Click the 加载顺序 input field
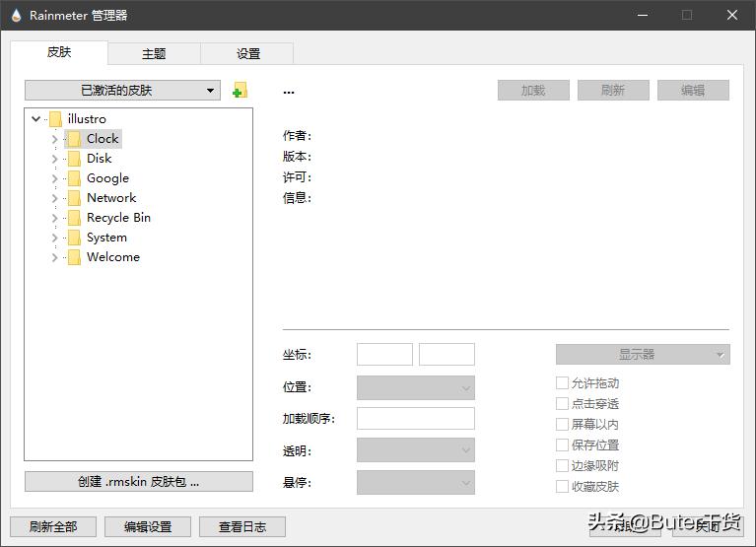 tap(416, 418)
